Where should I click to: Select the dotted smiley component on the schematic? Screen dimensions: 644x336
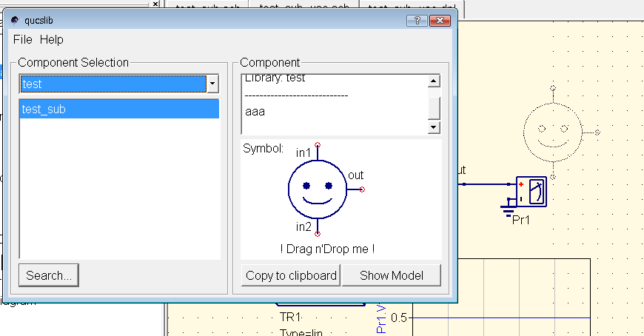click(551, 132)
